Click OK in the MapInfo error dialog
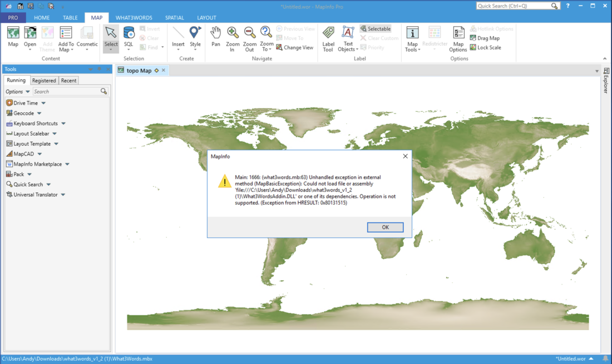This screenshot has width=612, height=364. (385, 227)
